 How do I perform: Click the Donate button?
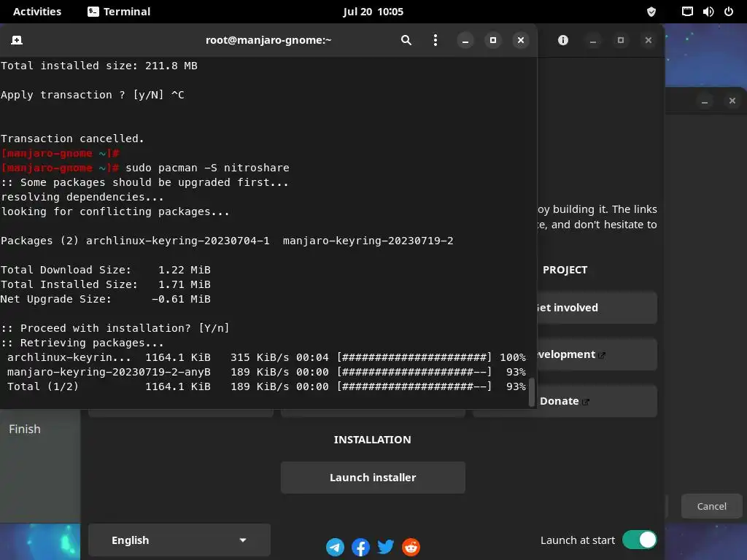[597, 401]
